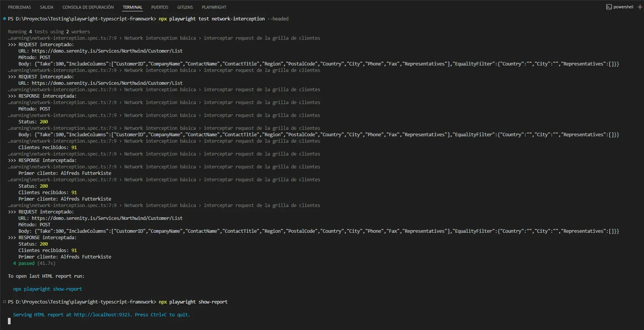Open the PROBLEMAS panel tab
This screenshot has width=644, height=330.
(x=19, y=7)
